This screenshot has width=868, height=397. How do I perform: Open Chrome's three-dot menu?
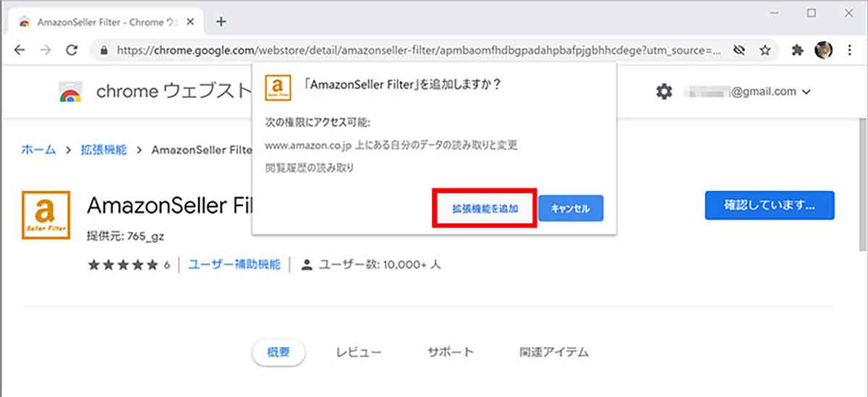pos(849,51)
